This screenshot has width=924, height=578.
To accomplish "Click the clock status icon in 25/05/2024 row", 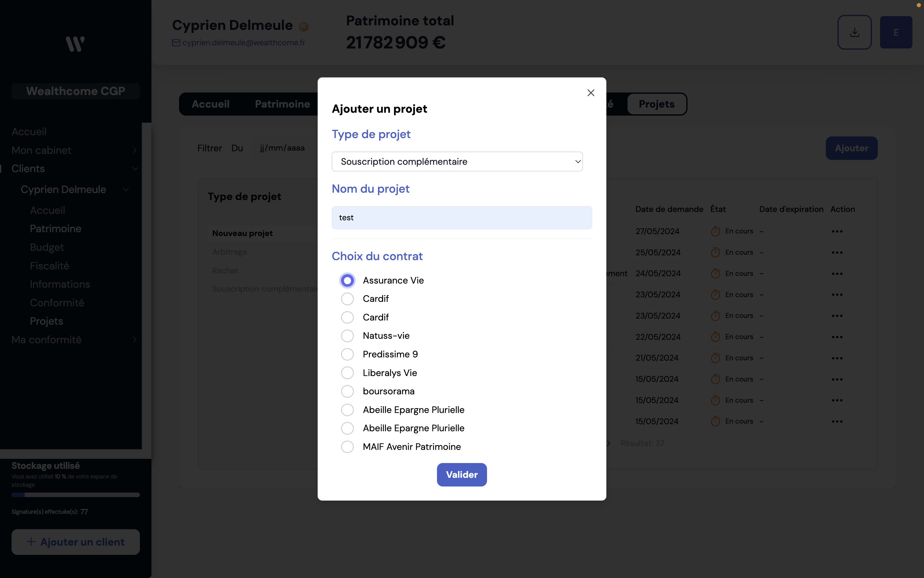I will pyautogui.click(x=715, y=252).
